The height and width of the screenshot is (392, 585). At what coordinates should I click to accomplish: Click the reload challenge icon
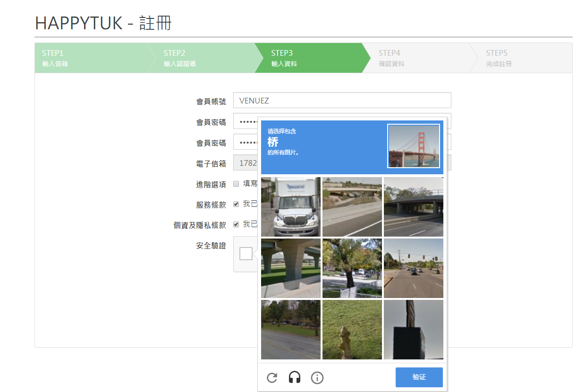(x=272, y=377)
